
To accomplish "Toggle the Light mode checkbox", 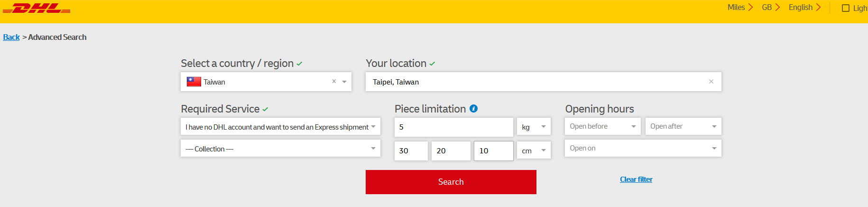I will pyautogui.click(x=845, y=8).
